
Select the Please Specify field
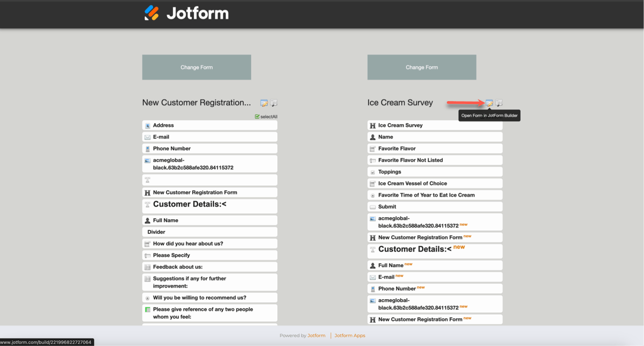tap(210, 255)
